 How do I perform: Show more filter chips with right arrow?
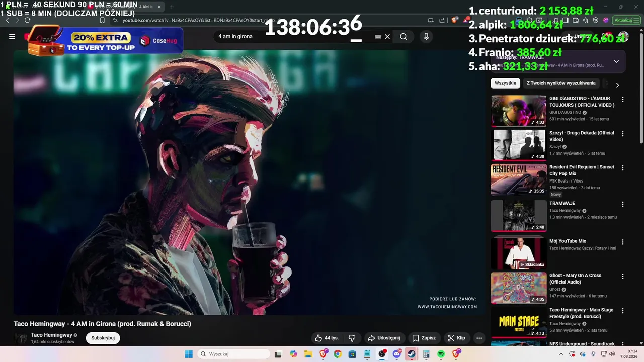tap(617, 85)
